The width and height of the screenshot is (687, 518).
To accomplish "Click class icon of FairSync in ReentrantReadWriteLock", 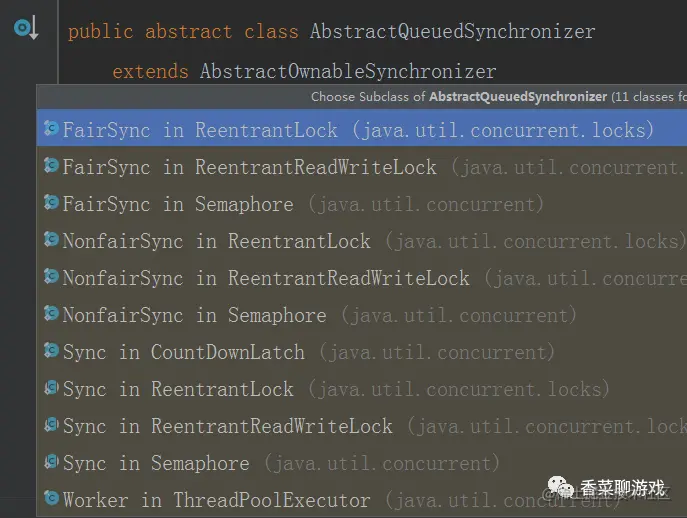I will pyautogui.click(x=51, y=166).
